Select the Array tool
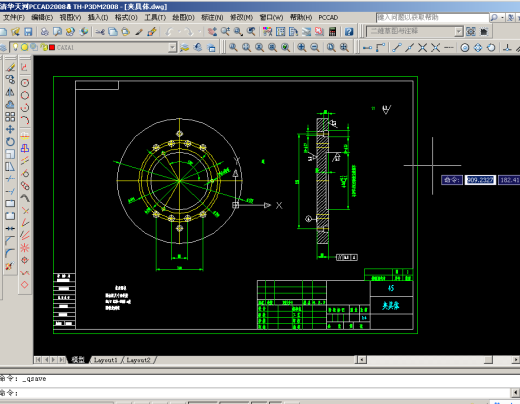 point(10,117)
